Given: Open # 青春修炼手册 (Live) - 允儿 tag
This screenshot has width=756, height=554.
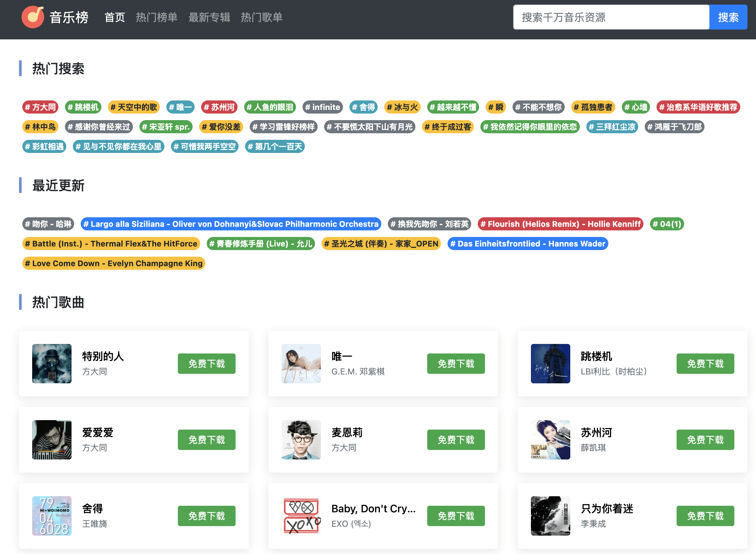Looking at the screenshot, I should (x=261, y=244).
